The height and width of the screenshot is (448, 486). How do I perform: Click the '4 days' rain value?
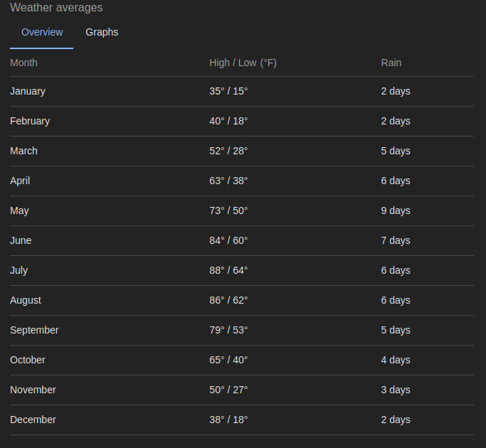coord(396,360)
